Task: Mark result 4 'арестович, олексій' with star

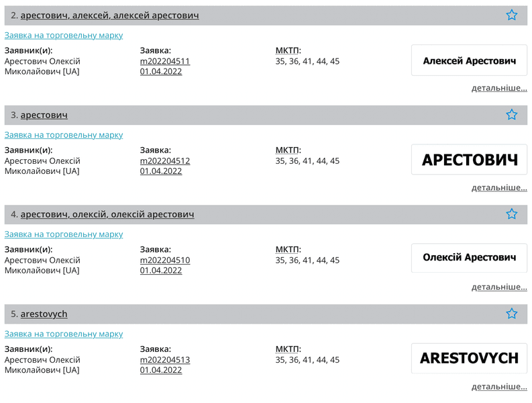Action: tap(511, 214)
